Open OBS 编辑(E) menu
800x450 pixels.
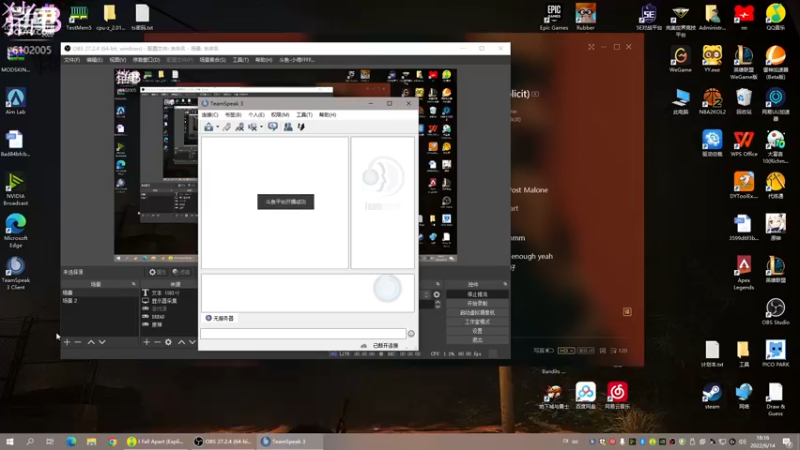tap(94, 60)
